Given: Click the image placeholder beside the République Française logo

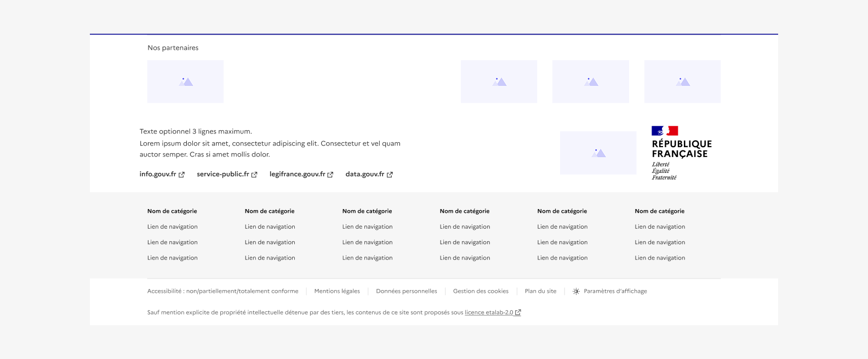Looking at the screenshot, I should pyautogui.click(x=598, y=153).
